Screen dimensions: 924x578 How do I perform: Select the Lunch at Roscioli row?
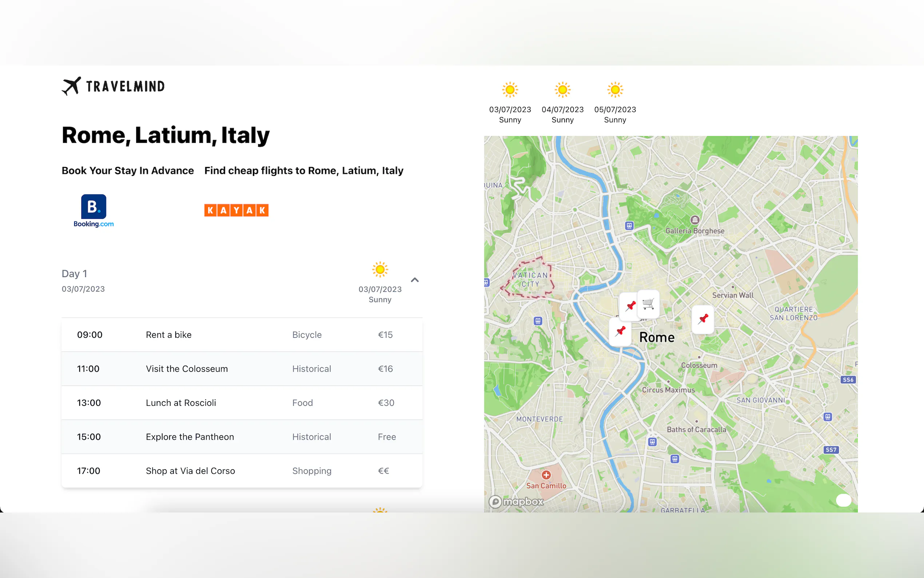(242, 403)
